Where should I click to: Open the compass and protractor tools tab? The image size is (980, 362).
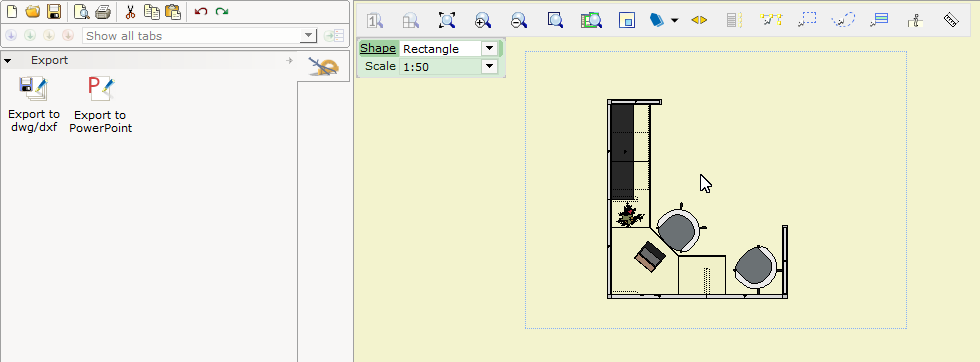324,66
